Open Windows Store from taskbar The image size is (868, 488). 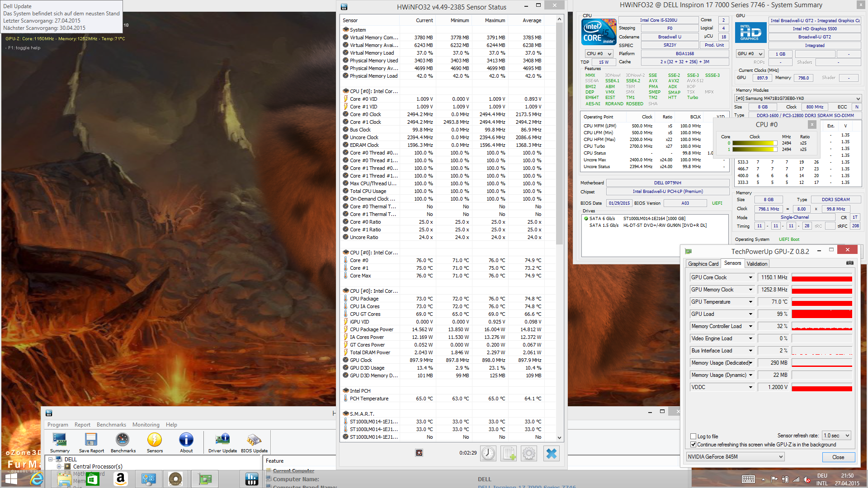[x=93, y=479]
